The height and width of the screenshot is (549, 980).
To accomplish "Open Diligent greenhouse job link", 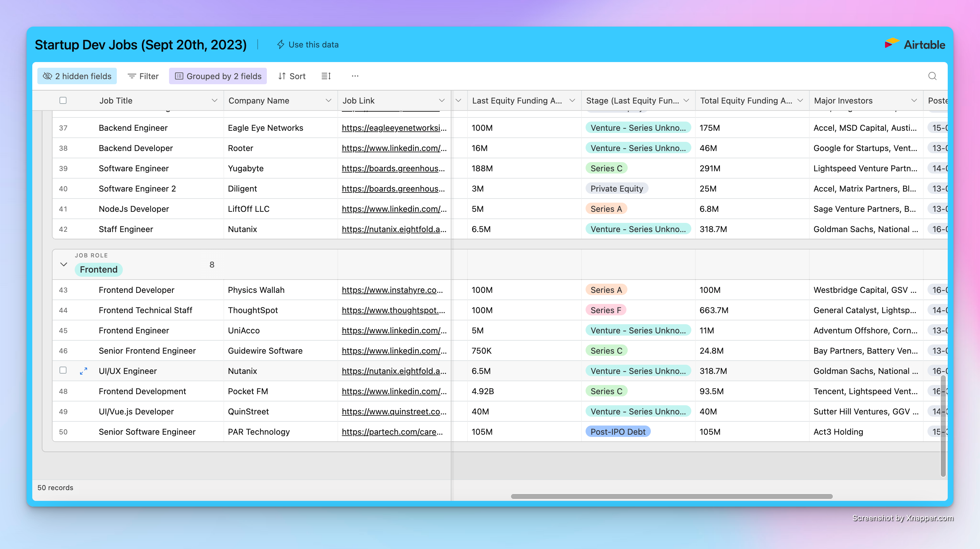I will (393, 189).
